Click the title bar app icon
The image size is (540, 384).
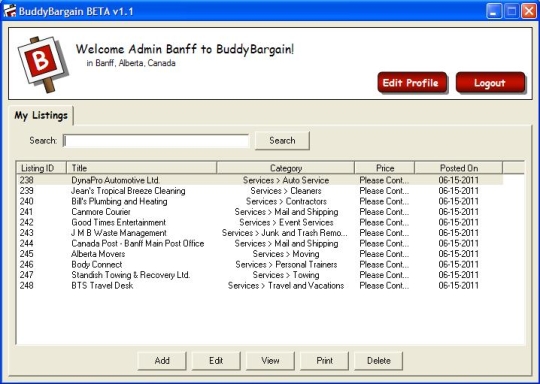10,11
